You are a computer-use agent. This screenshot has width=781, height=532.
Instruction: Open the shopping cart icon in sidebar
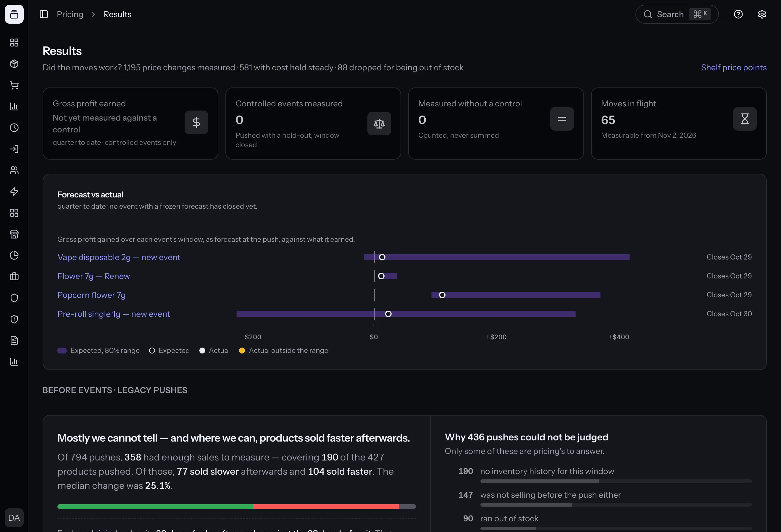coord(14,85)
